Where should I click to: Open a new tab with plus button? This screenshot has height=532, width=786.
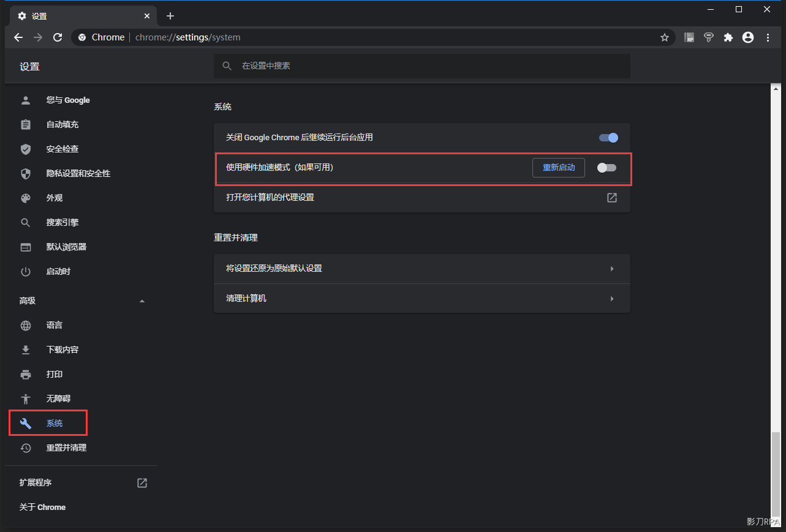170,16
